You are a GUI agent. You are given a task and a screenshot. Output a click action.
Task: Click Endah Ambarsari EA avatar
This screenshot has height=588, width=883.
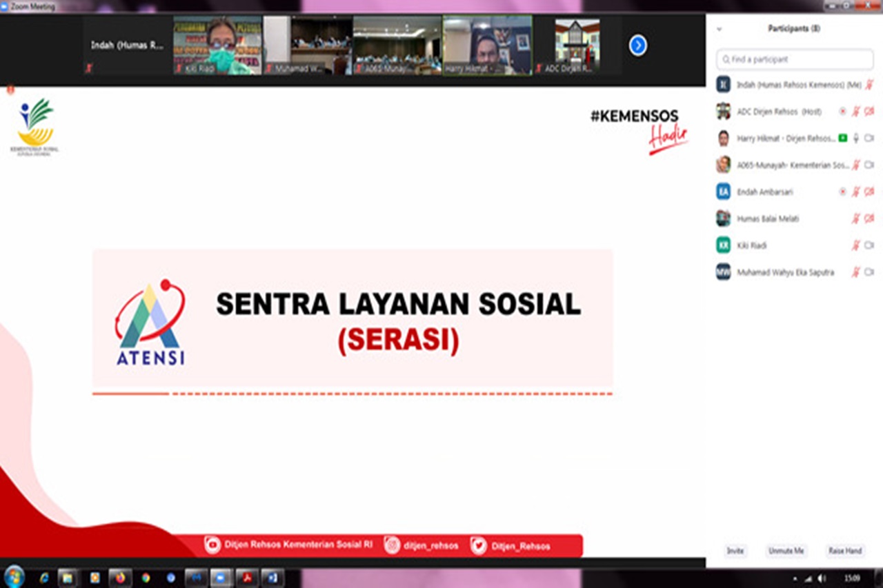(x=723, y=192)
